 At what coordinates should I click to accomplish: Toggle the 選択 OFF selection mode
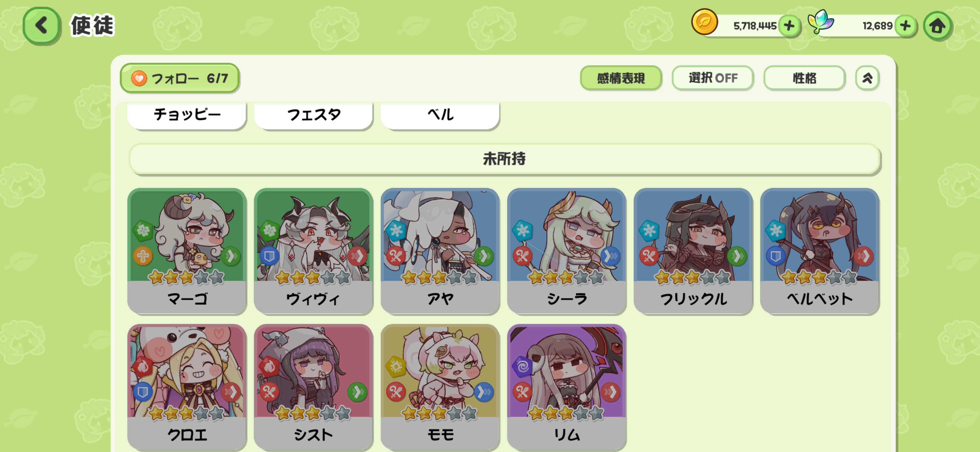(x=713, y=78)
